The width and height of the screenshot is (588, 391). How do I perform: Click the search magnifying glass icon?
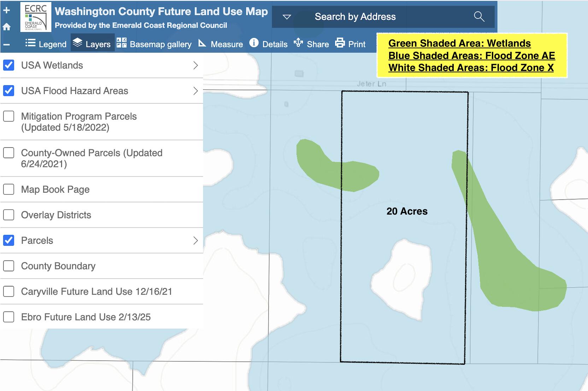479,17
